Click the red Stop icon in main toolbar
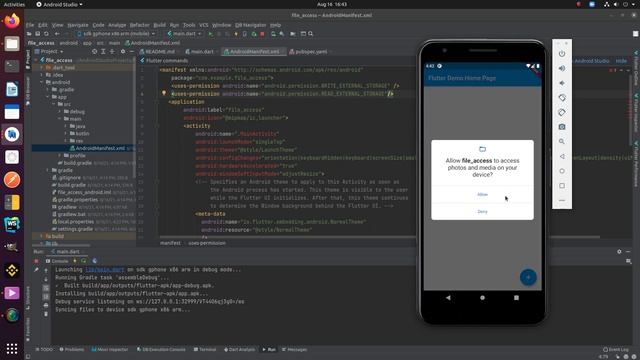The image size is (640, 360). point(262,34)
